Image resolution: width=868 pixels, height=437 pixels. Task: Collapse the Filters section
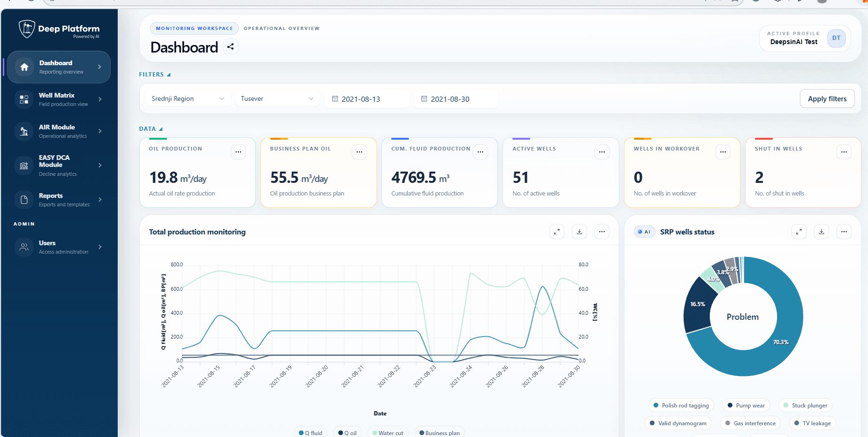tap(155, 75)
